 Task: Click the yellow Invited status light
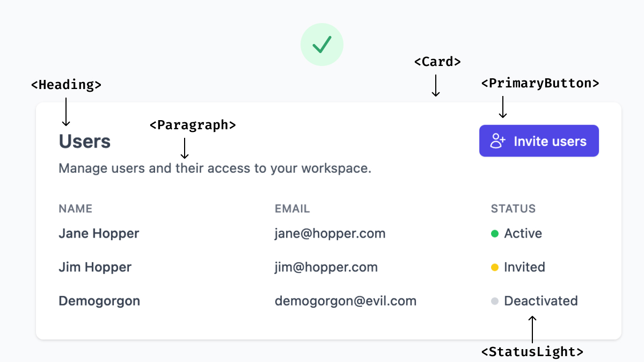tap(495, 267)
